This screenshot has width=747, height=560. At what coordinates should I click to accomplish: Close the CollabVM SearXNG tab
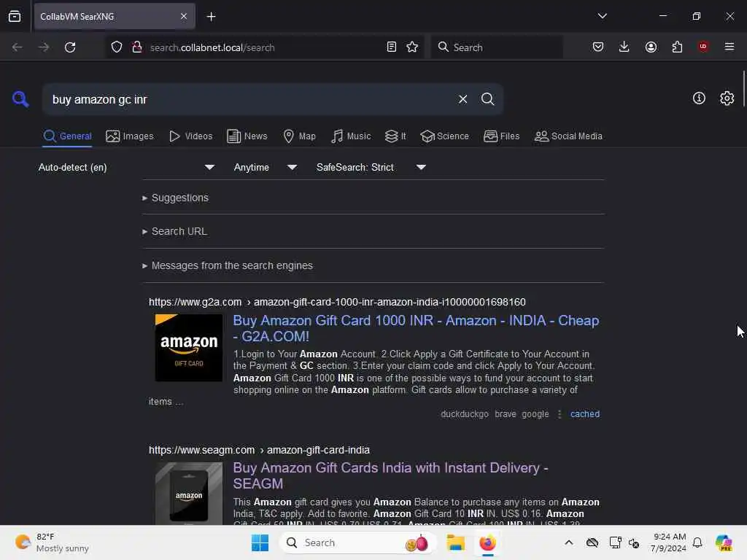(x=184, y=16)
